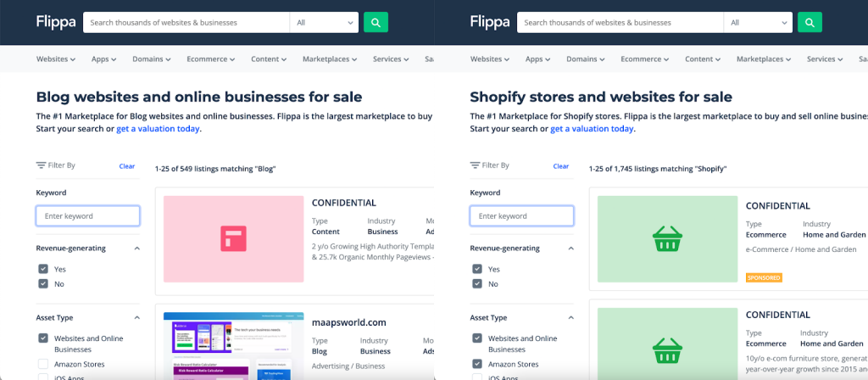Open the All category dropdown on the Shopify page
Image resolution: width=868 pixels, height=380 pixels.
[759, 23]
